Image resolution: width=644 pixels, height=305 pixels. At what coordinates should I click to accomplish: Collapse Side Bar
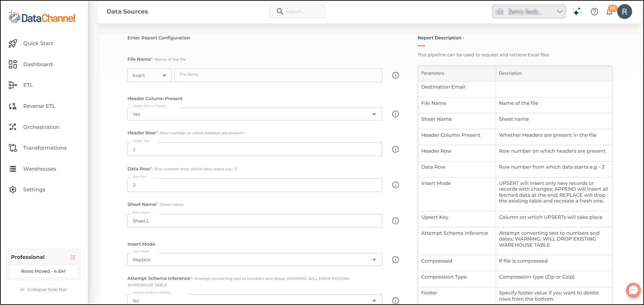43,289
